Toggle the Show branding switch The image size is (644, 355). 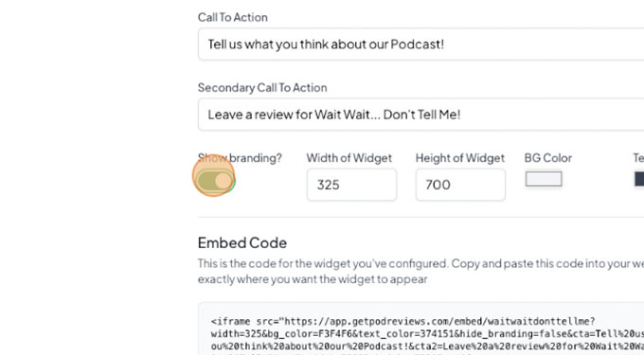[x=214, y=181]
